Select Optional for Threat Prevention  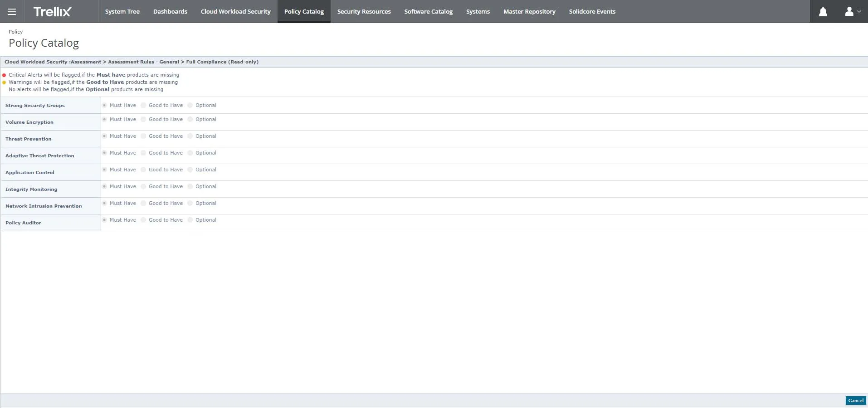pyautogui.click(x=190, y=136)
